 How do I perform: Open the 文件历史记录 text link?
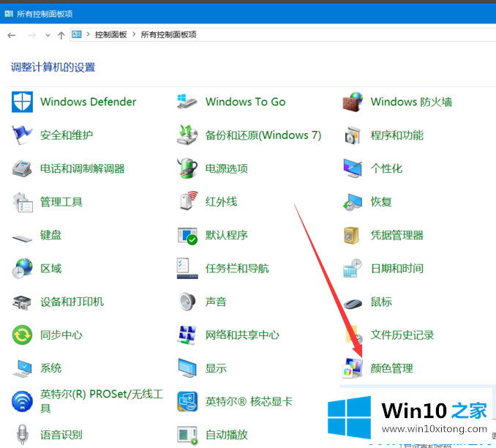[x=402, y=335]
